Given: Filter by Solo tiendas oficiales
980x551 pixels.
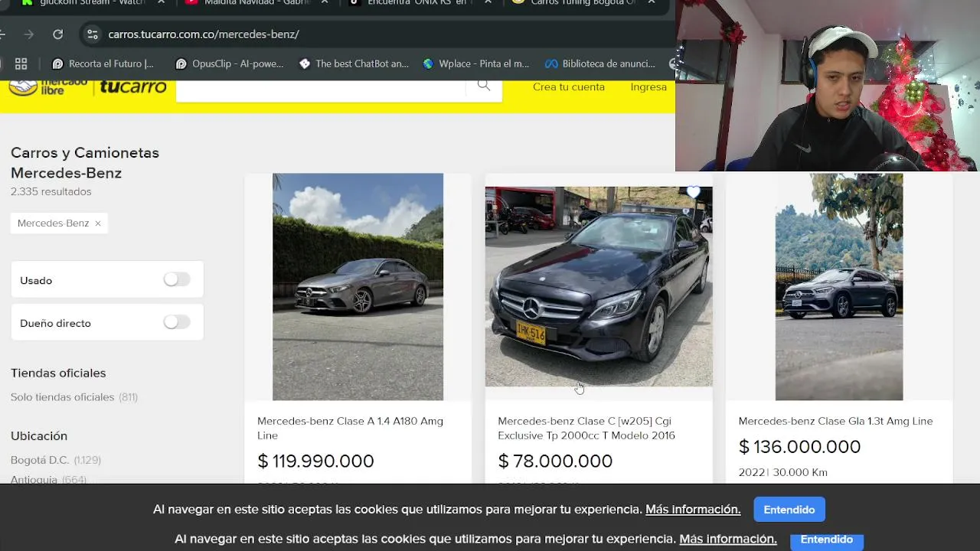Looking at the screenshot, I should [x=74, y=397].
